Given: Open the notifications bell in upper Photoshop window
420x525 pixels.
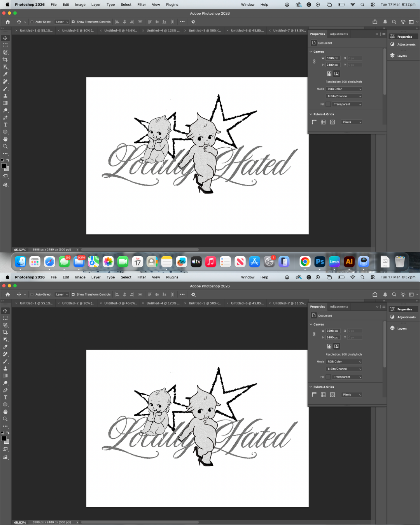Looking at the screenshot, I should click(x=385, y=22).
